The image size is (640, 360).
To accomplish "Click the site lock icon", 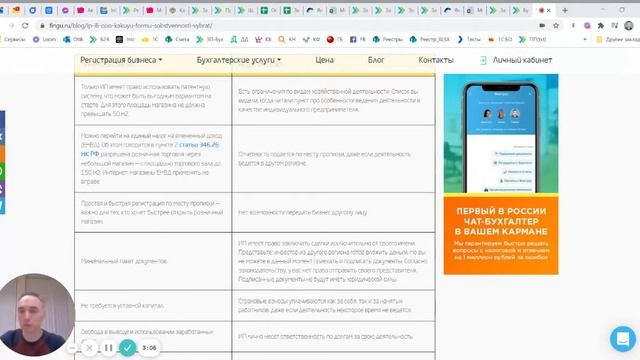I will 42,25.
